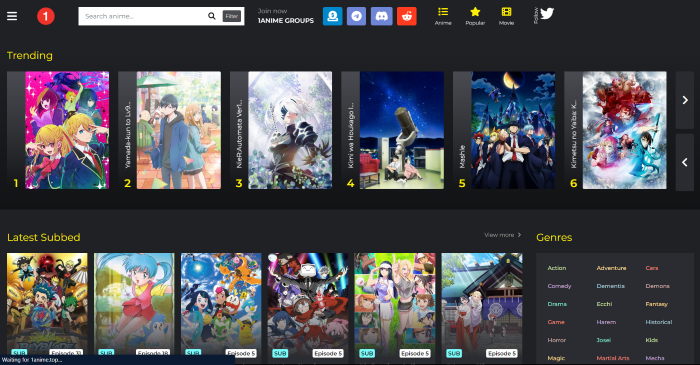The width and height of the screenshot is (700, 365).
Task: Open the Filter options button
Action: tap(232, 16)
